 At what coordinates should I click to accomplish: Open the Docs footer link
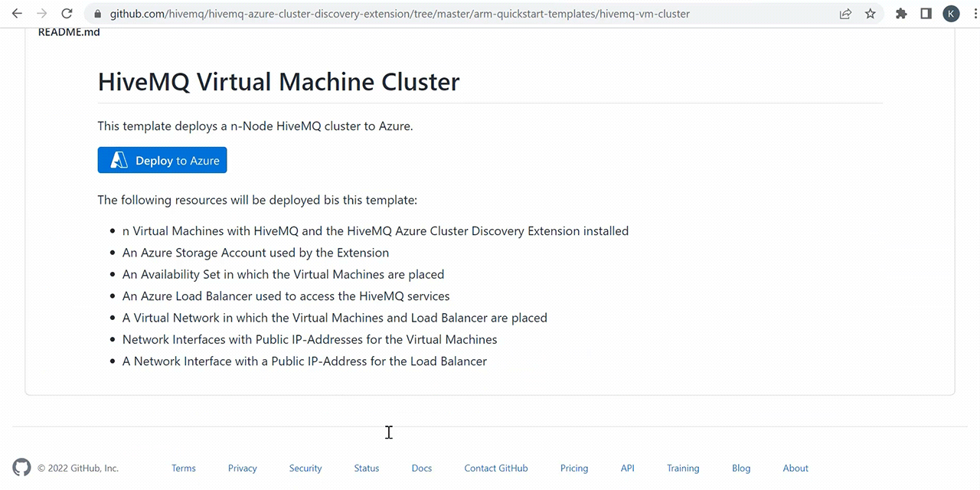coord(422,468)
